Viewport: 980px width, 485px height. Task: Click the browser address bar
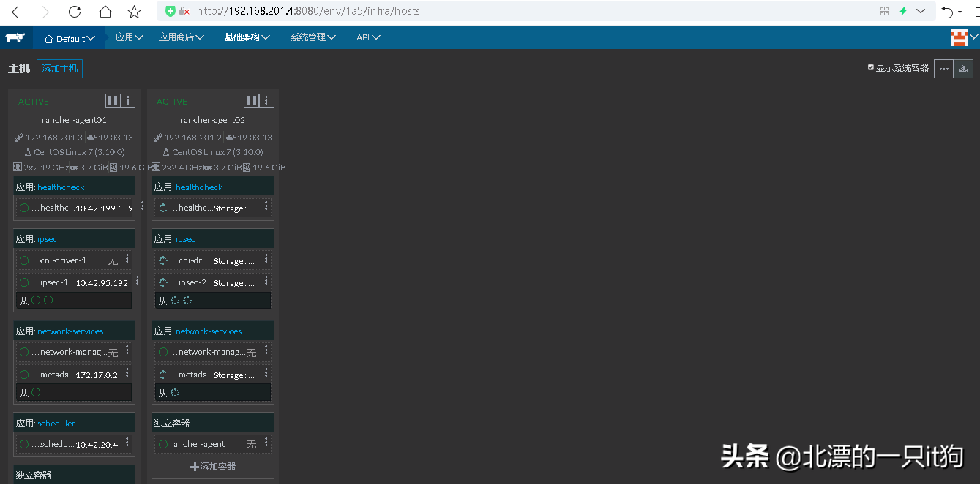tap(512, 11)
